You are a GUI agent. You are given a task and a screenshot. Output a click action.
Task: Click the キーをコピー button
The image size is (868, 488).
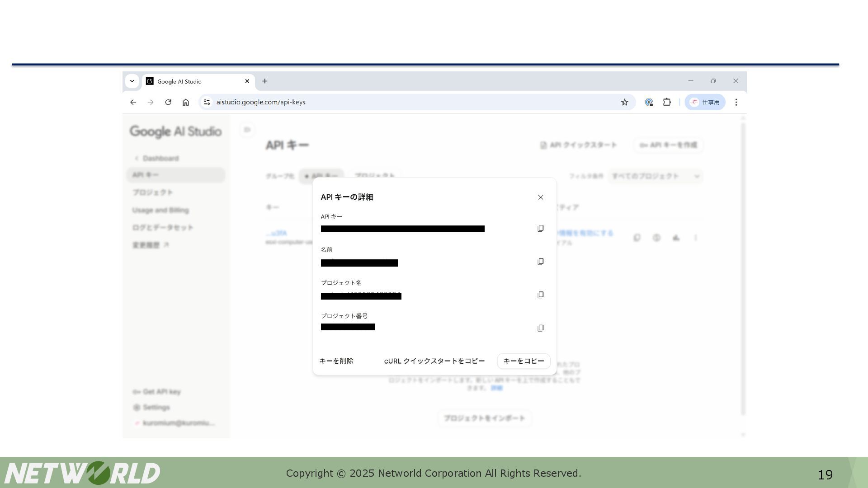point(524,361)
